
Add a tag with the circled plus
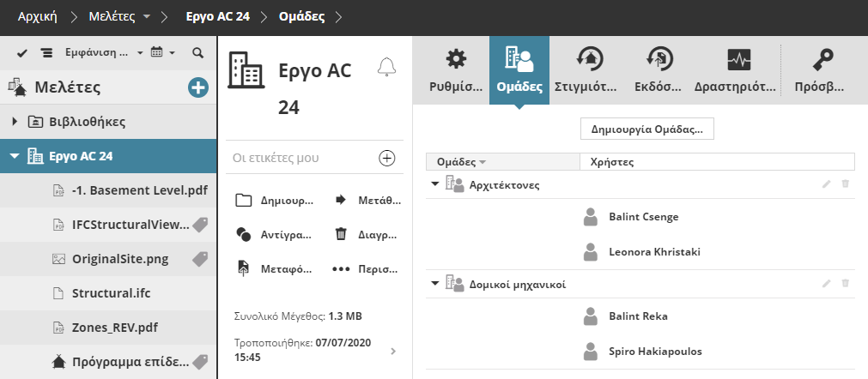click(x=387, y=158)
